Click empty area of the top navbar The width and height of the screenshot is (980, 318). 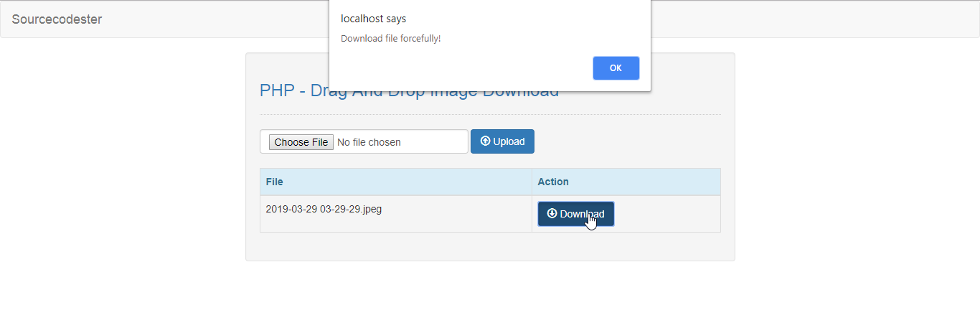pyautogui.click(x=215, y=19)
